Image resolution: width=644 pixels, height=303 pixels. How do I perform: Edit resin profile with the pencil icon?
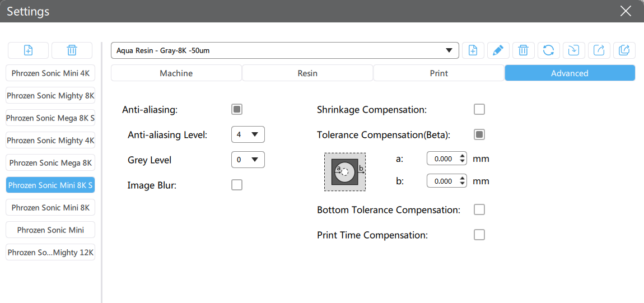coord(497,50)
